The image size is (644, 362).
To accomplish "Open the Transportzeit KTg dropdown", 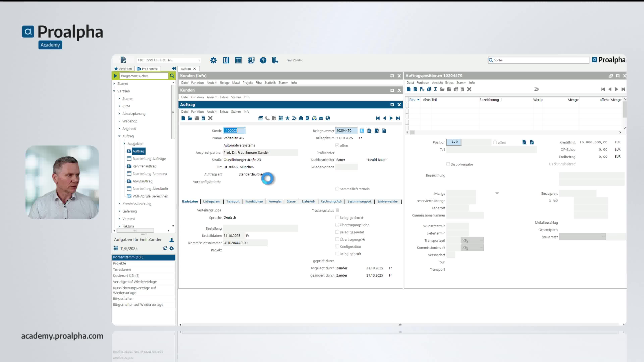I will (x=481, y=240).
